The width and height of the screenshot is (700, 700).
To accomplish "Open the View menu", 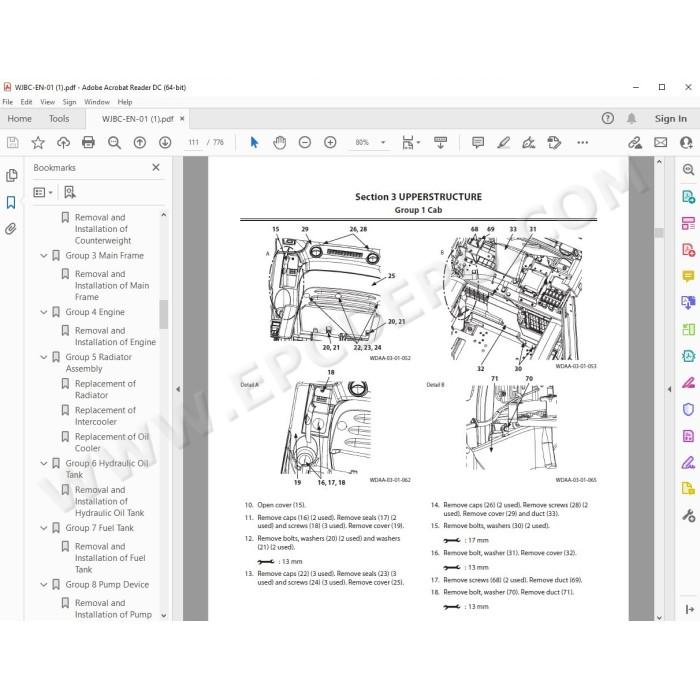I will coord(47,102).
